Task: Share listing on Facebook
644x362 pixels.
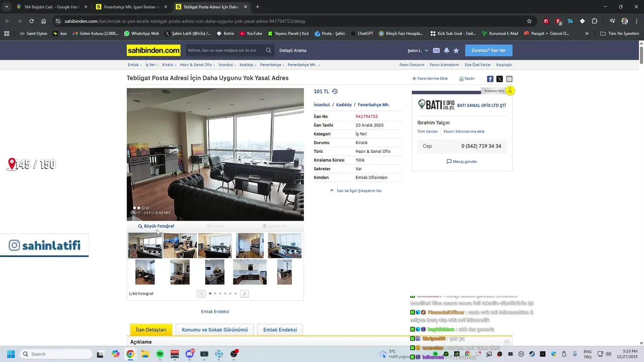Action: click(490, 79)
